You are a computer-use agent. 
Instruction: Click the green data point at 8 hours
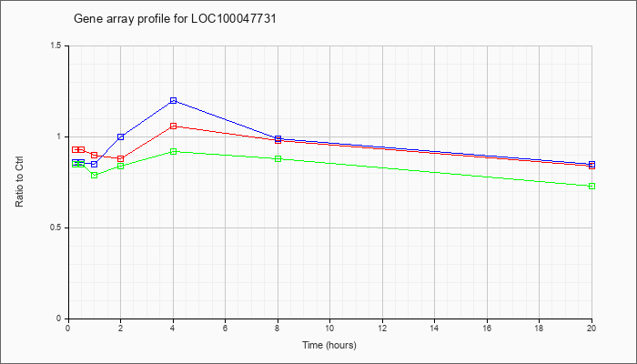278,159
